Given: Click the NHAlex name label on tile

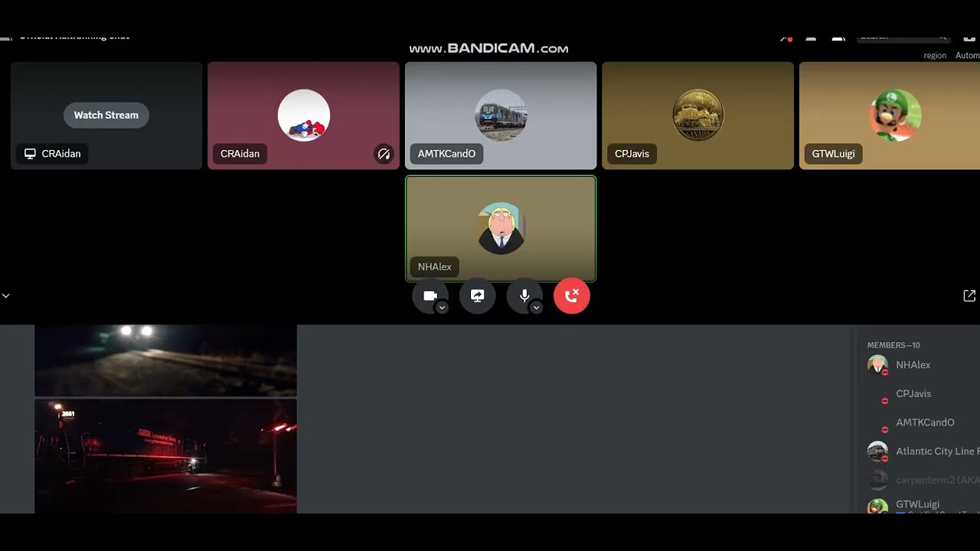Looking at the screenshot, I should pyautogui.click(x=434, y=267).
